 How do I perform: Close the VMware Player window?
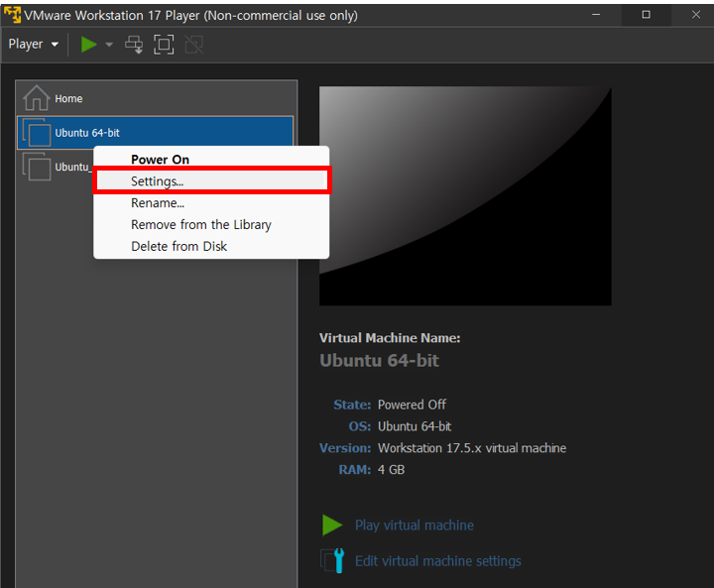696,15
